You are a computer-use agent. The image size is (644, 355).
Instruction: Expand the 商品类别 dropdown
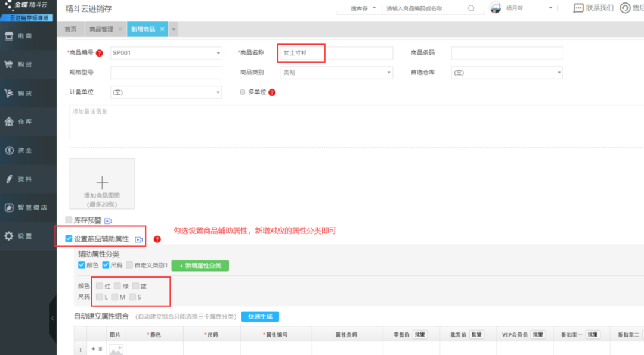(336, 73)
